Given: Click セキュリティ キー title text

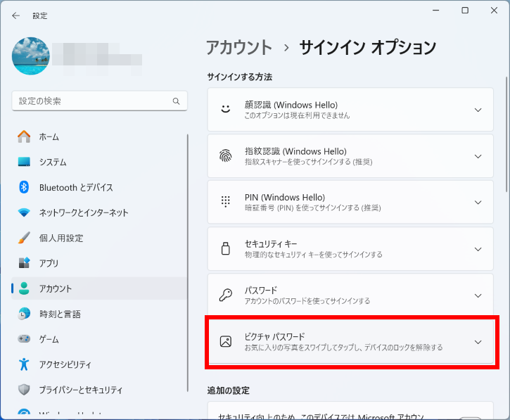Looking at the screenshot, I should 271,243.
